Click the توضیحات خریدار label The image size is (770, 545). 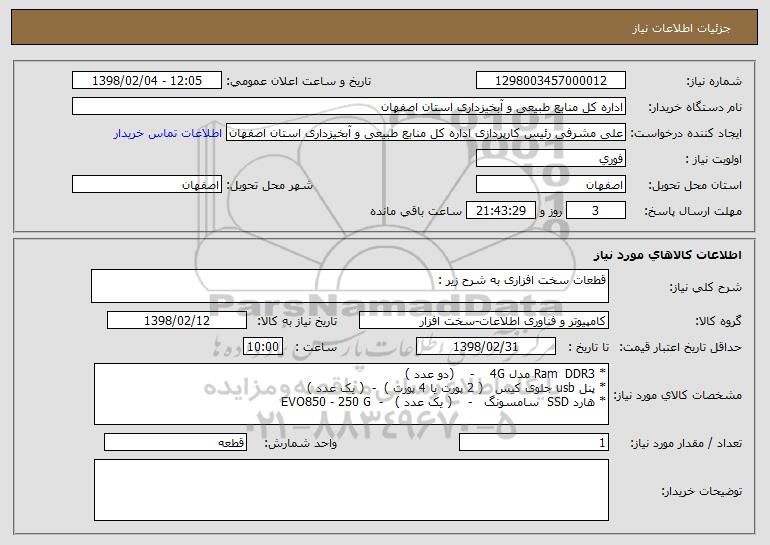(x=701, y=491)
